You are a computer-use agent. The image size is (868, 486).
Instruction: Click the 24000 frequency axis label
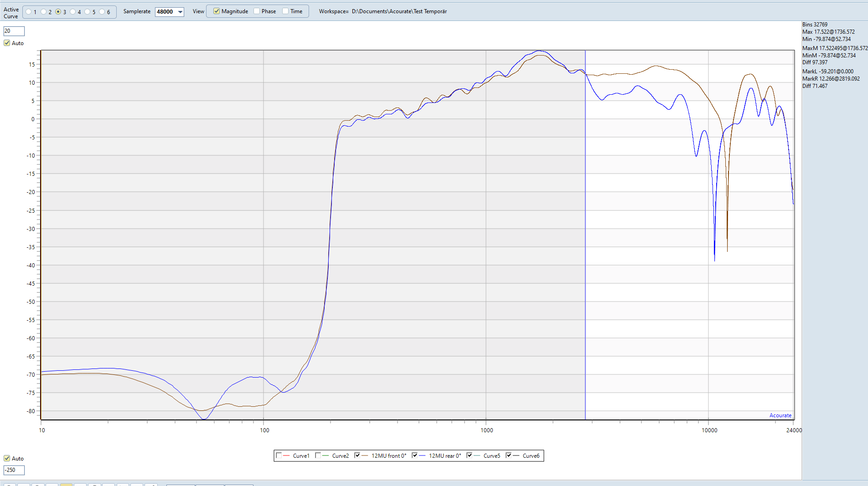tap(794, 430)
